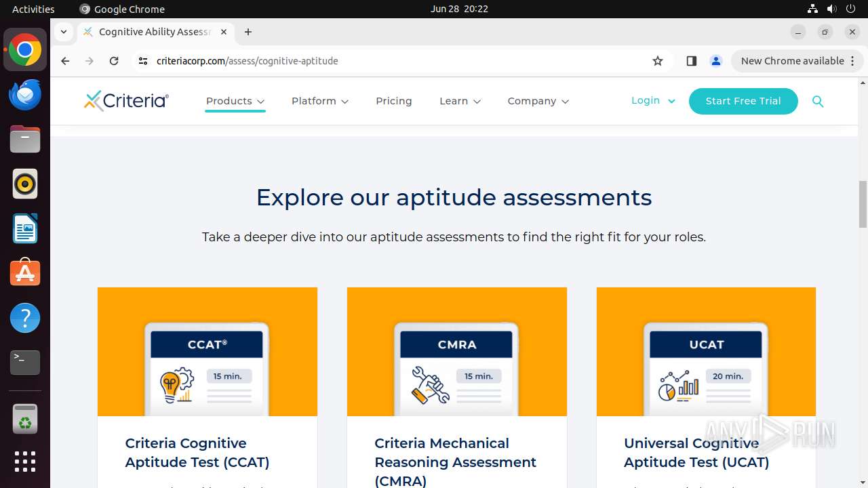Open the tab search dropdown arrow
The width and height of the screenshot is (868, 488).
click(x=63, y=32)
